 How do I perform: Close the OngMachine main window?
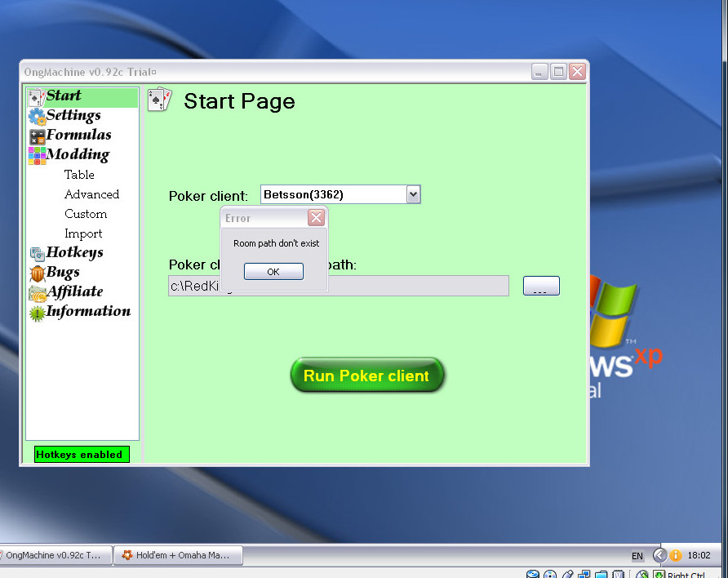[x=578, y=72]
